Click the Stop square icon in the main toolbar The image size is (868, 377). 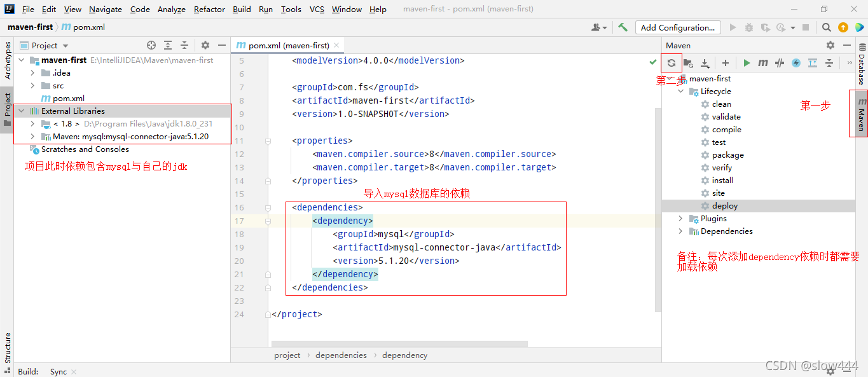pyautogui.click(x=806, y=27)
